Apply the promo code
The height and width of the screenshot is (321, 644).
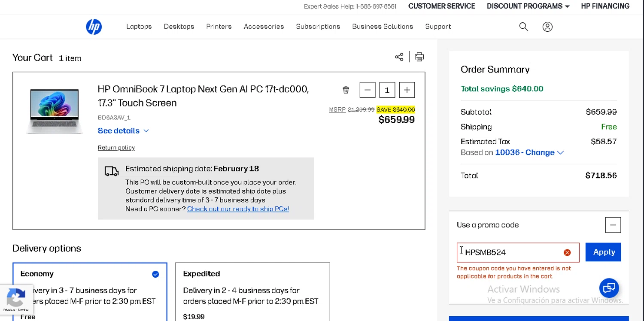[x=603, y=252]
